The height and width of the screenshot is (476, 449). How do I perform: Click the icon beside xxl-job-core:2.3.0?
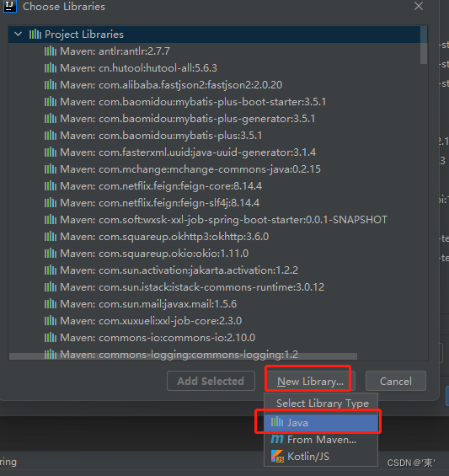coord(51,321)
